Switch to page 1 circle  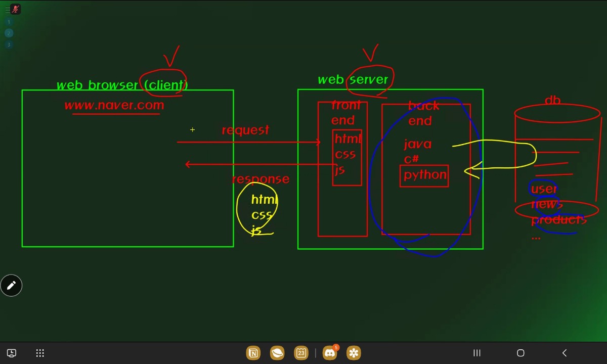click(x=9, y=22)
